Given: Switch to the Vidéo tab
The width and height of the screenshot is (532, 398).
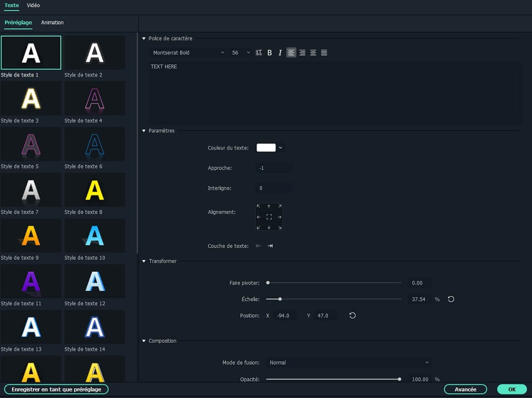Looking at the screenshot, I should click(33, 6).
